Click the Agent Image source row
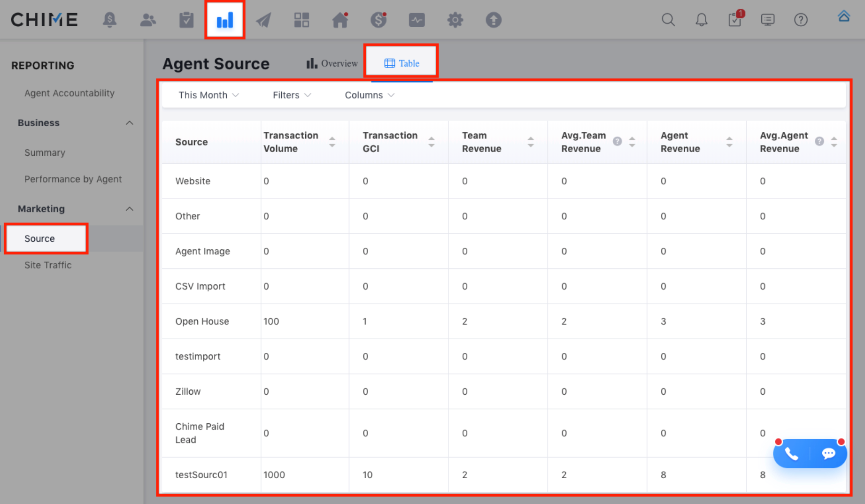 pos(504,251)
